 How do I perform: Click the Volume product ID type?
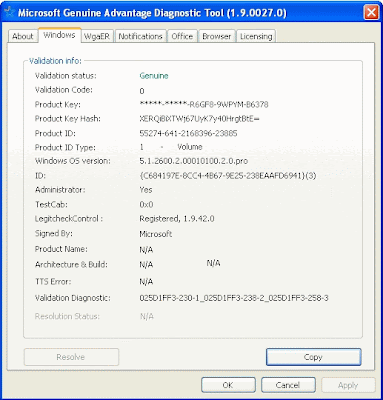point(190,147)
